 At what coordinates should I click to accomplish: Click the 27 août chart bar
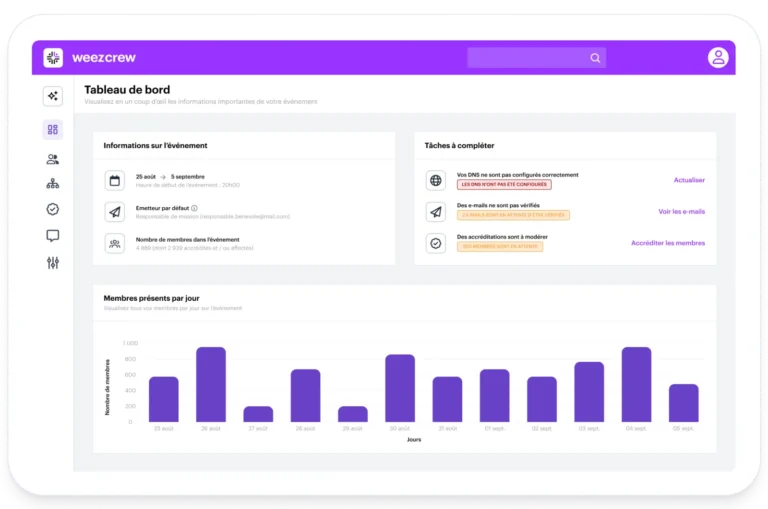coord(258,414)
